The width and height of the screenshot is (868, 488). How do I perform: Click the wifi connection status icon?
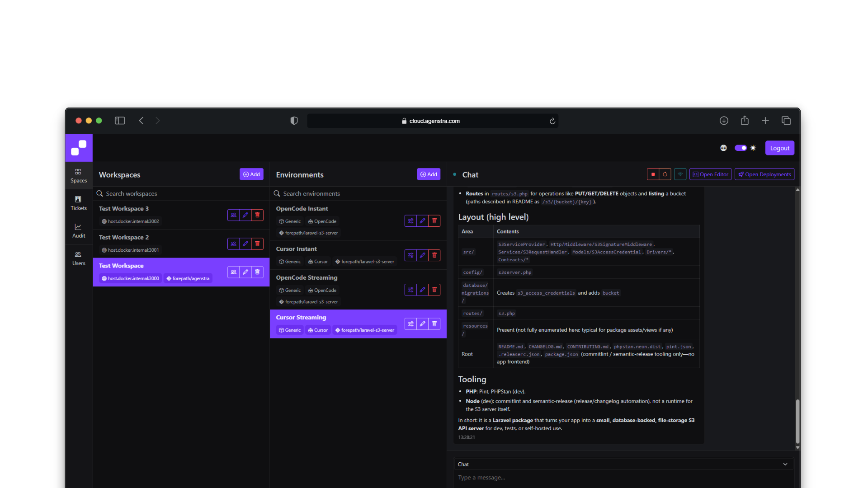[680, 174]
